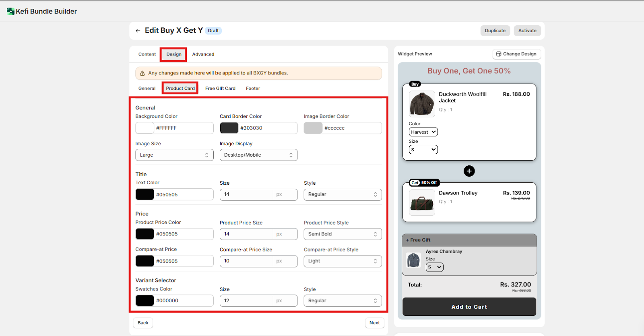
Task: Click the Activate button
Action: [x=527, y=31]
